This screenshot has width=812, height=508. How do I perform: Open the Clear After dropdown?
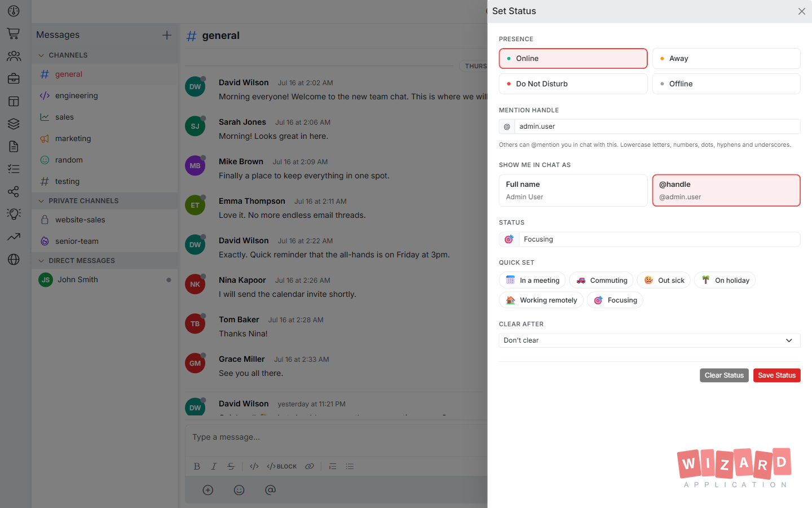(650, 340)
